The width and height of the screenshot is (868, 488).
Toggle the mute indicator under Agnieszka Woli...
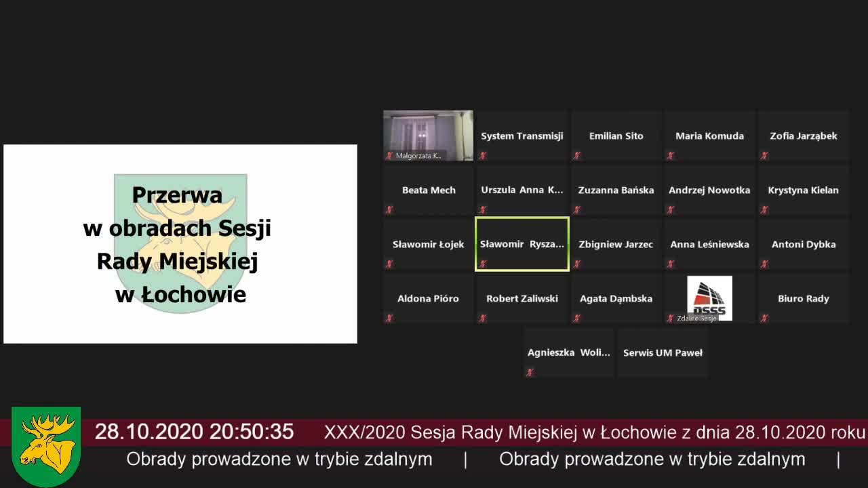pyautogui.click(x=530, y=372)
